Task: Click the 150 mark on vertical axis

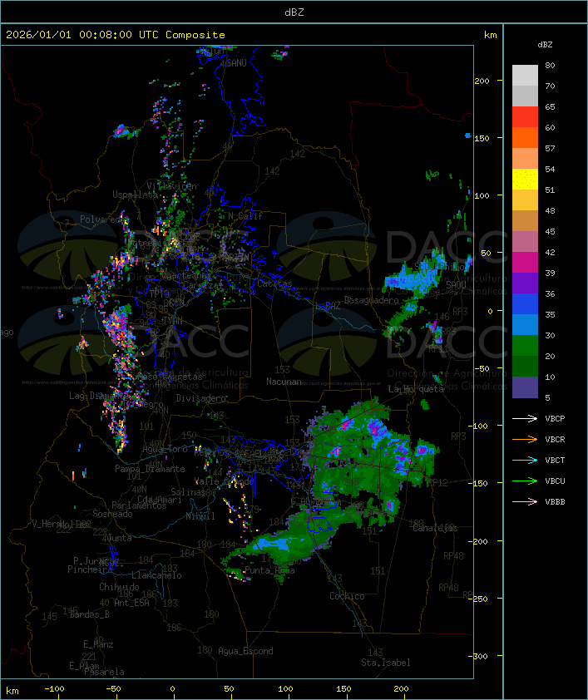Action: point(482,138)
